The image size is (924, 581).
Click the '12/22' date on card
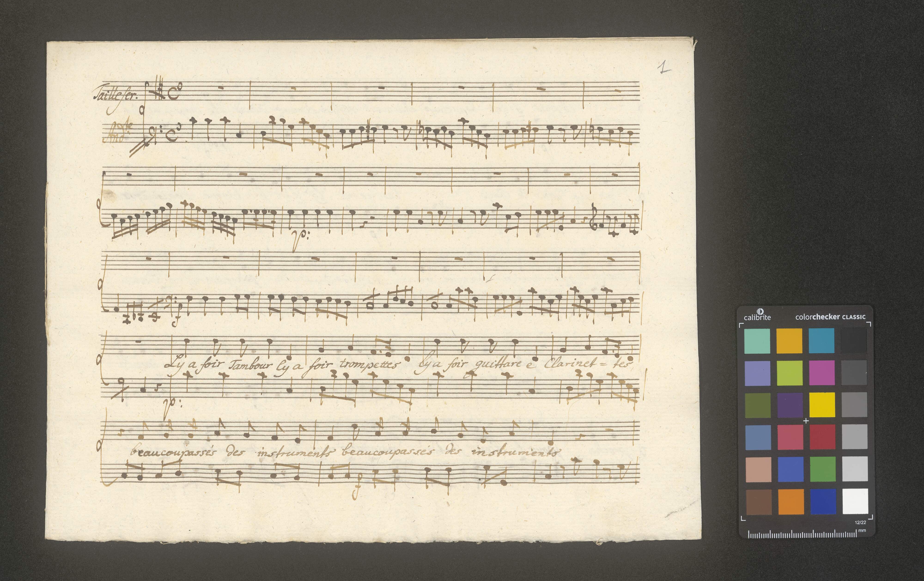860,522
